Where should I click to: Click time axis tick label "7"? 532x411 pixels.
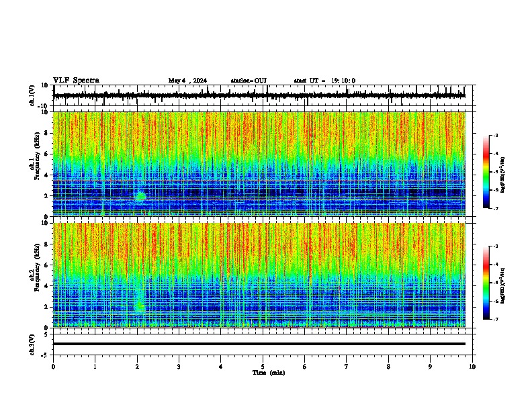pos(347,367)
